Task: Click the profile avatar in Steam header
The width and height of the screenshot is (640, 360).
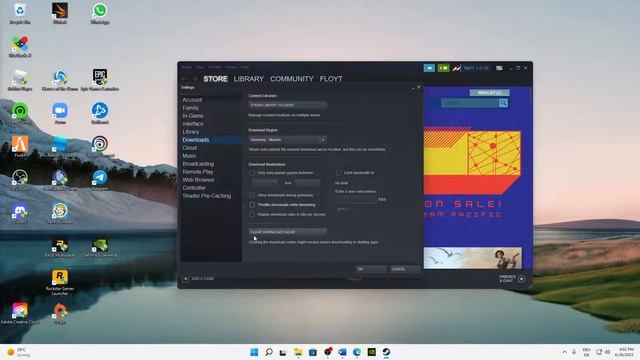Action: 456,68
